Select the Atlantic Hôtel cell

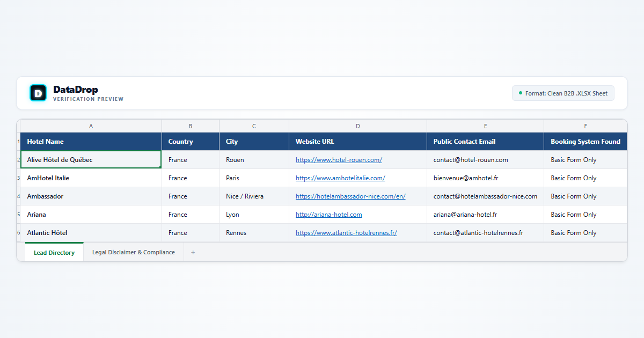[91, 233]
